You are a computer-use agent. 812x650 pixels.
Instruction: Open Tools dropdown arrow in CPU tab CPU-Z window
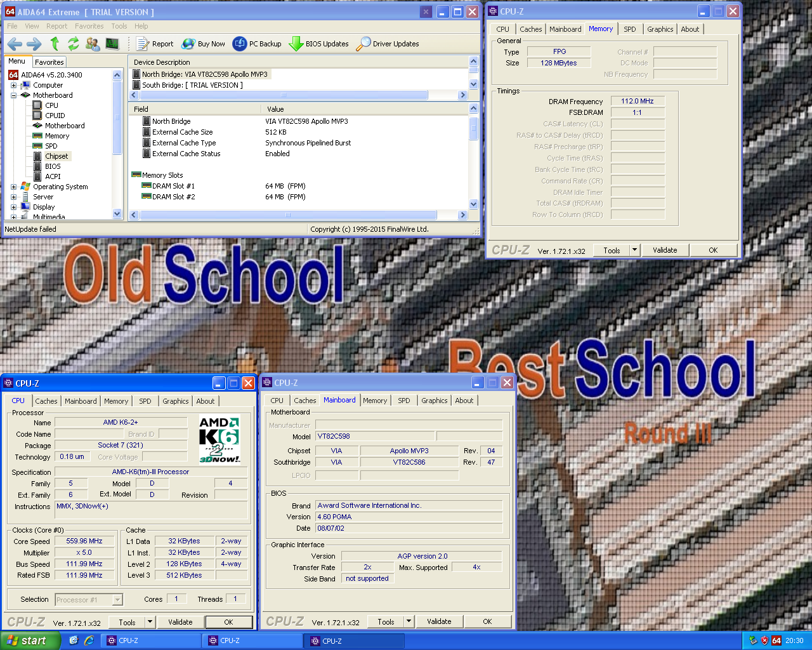(150, 622)
